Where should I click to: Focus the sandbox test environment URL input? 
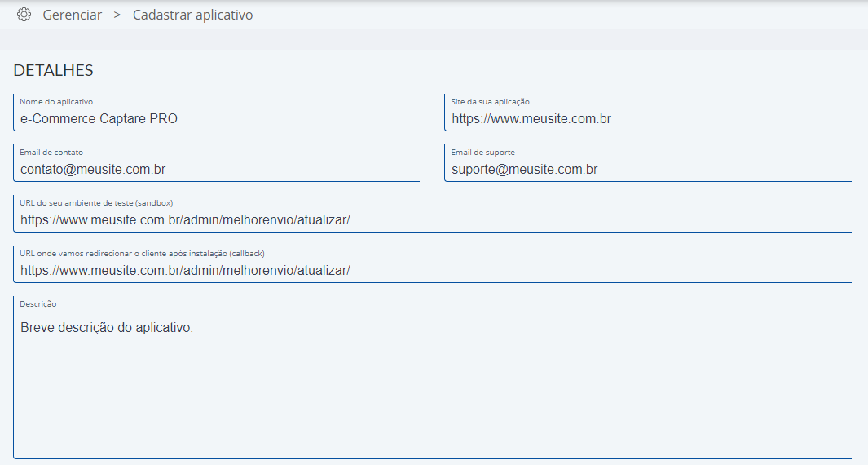pyautogui.click(x=432, y=214)
